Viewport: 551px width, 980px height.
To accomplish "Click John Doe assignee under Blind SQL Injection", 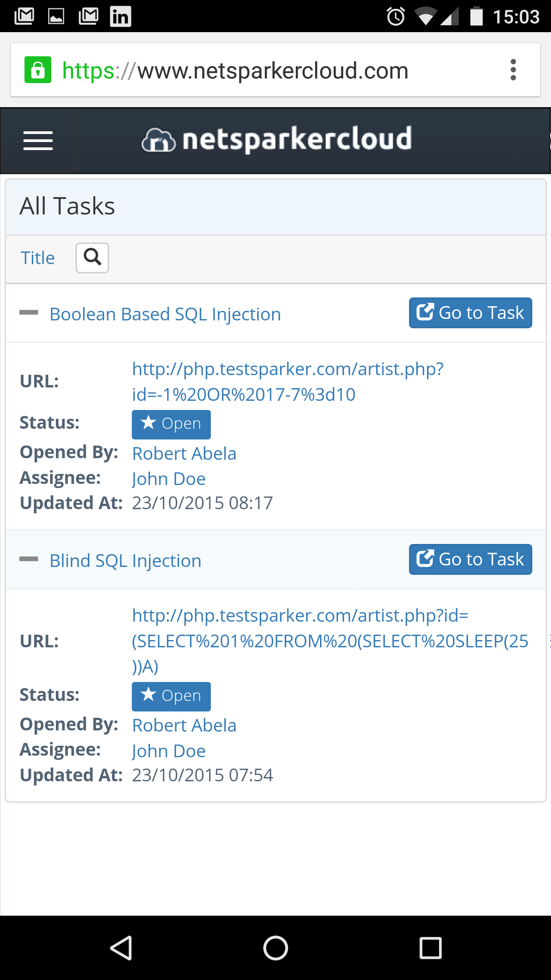I will tap(169, 751).
